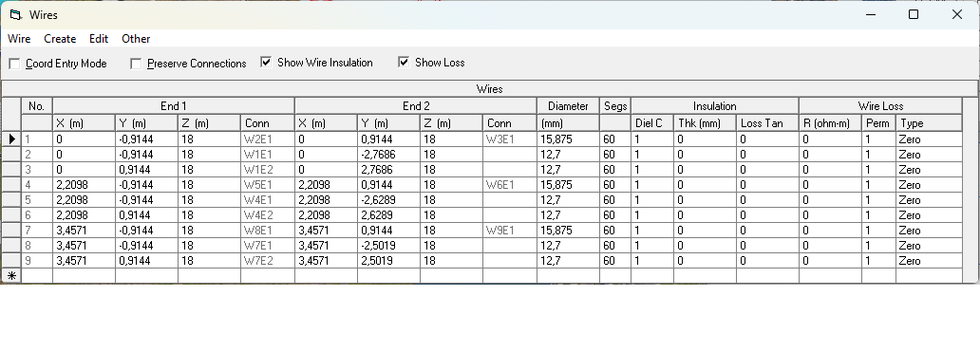Click wire 5 Segs cell
Image resolution: width=980 pixels, height=352 pixels.
pyautogui.click(x=615, y=199)
